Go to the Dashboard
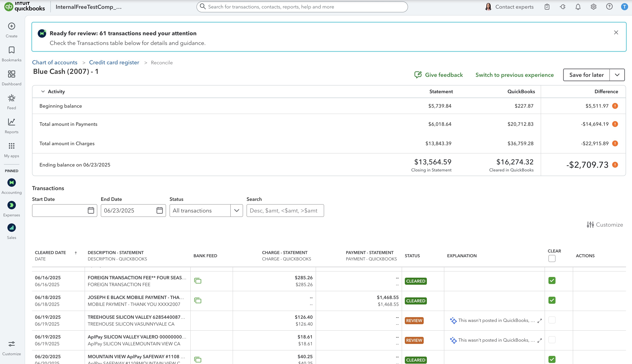The height and width of the screenshot is (364, 632). pyautogui.click(x=11, y=78)
